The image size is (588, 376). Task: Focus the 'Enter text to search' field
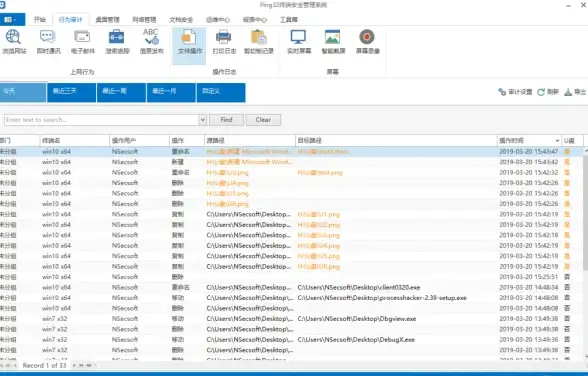coord(101,120)
